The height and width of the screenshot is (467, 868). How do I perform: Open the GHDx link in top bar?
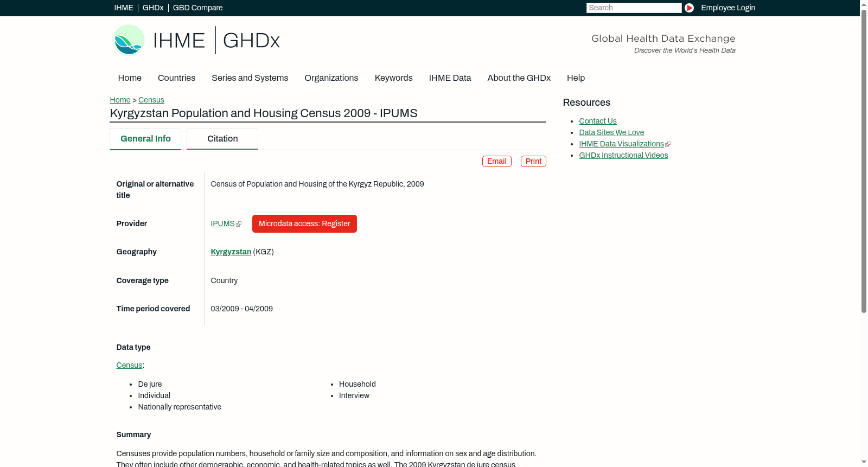click(x=153, y=8)
